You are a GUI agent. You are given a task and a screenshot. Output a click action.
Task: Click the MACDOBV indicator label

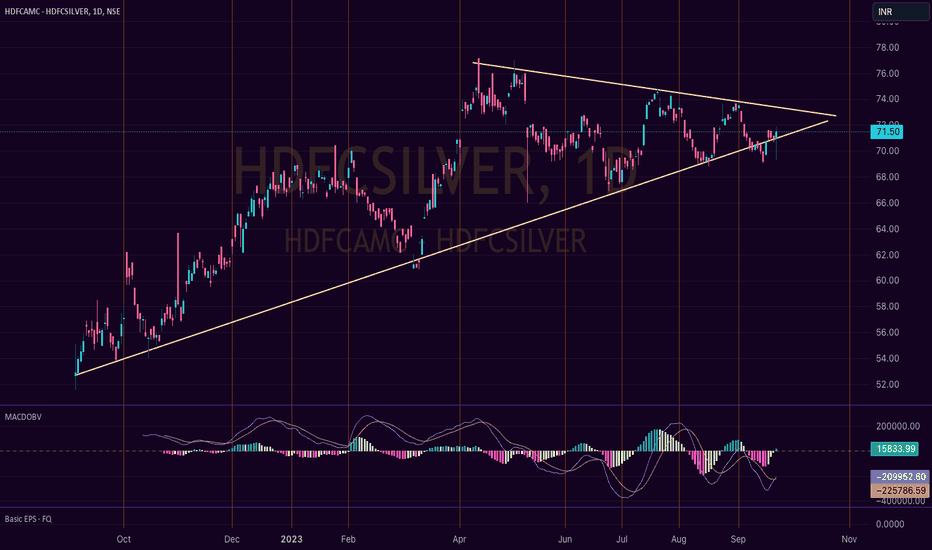[23, 417]
